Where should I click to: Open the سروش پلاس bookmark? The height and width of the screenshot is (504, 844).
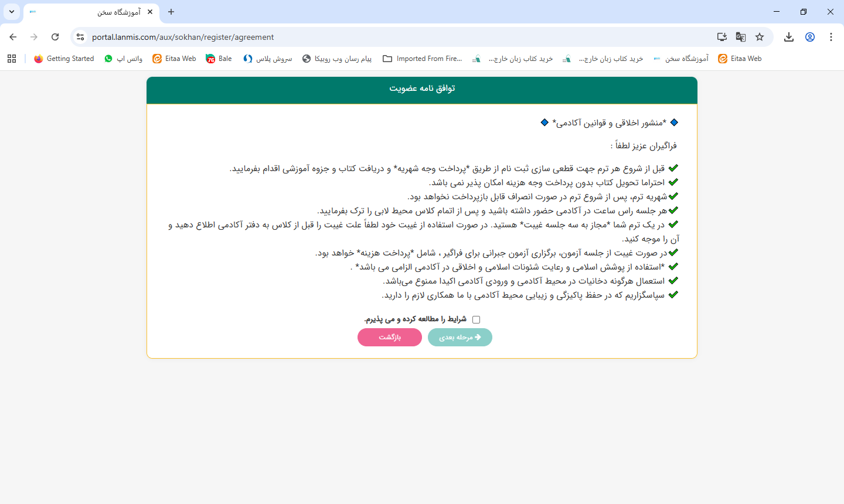[x=268, y=58]
